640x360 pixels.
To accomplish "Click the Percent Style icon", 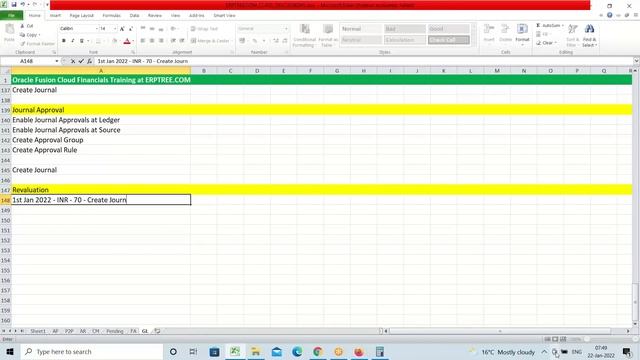I will [255, 41].
